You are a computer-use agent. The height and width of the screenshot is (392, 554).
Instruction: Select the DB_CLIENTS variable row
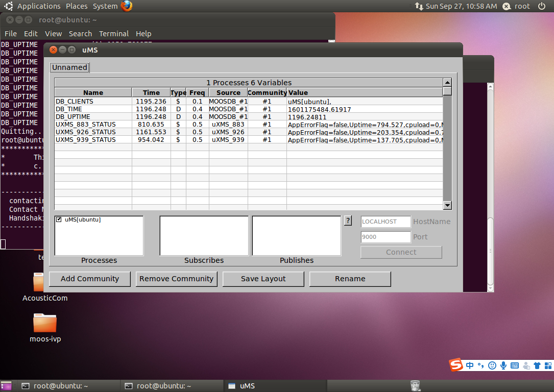coord(249,102)
